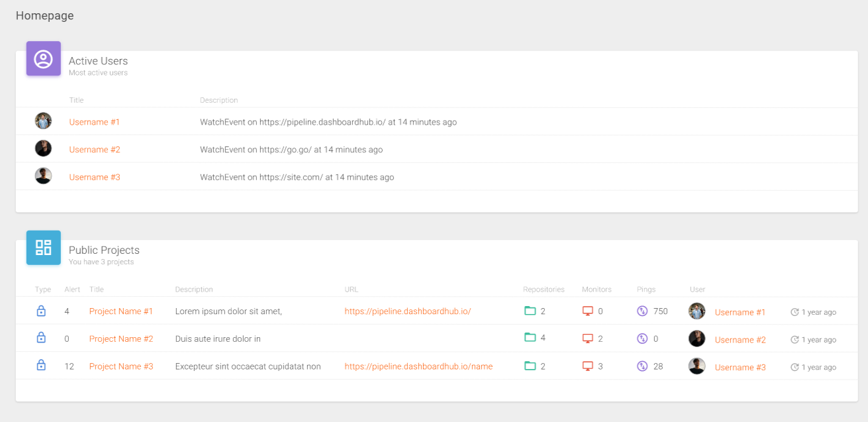This screenshot has width=868, height=422.
Task: Open Username #1 in the Active Users list
Action: tap(94, 122)
